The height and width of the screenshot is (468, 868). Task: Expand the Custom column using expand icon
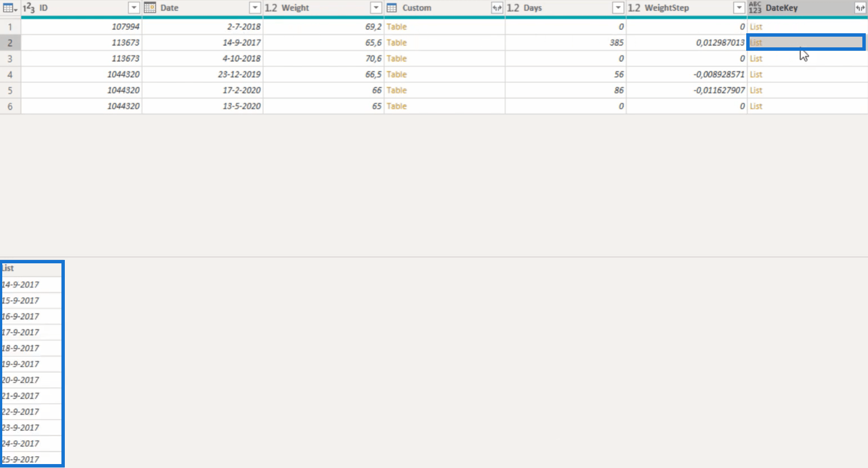click(x=497, y=8)
